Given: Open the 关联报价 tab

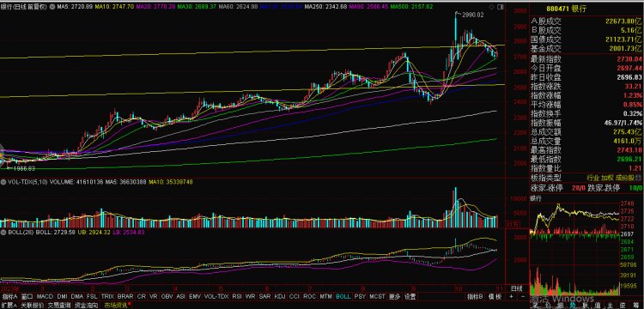Looking at the screenshot, I should 32,306.
